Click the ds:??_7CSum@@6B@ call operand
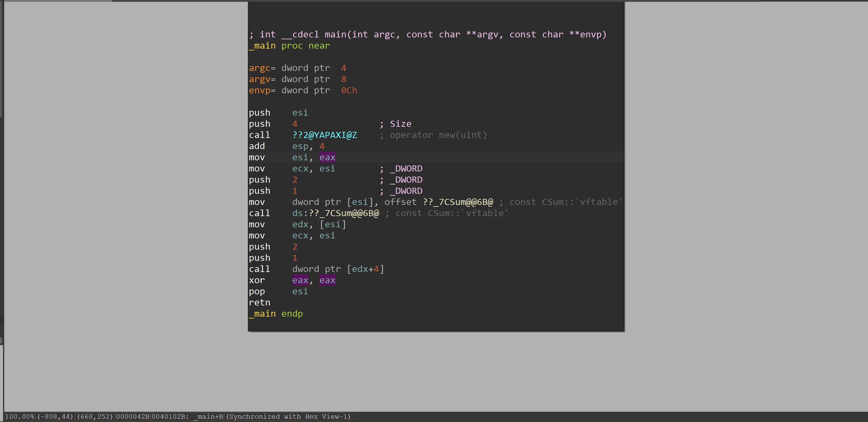868x422 pixels. coord(335,213)
